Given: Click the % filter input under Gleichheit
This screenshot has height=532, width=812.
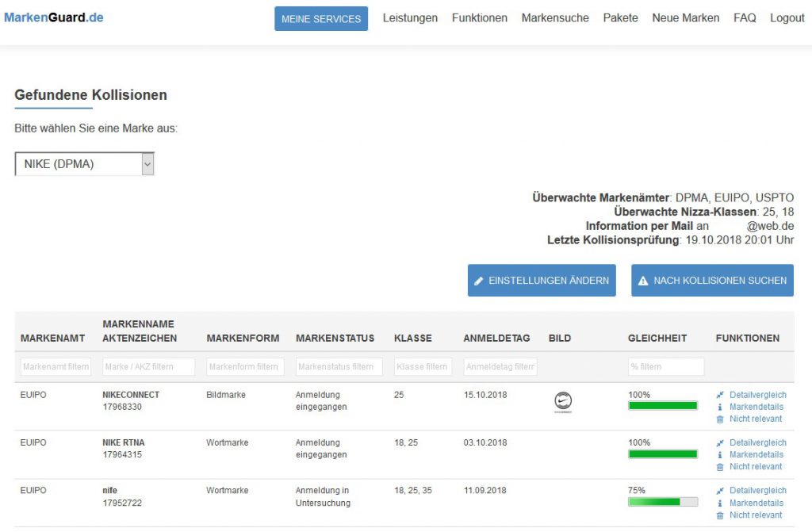Looking at the screenshot, I should click(x=666, y=367).
